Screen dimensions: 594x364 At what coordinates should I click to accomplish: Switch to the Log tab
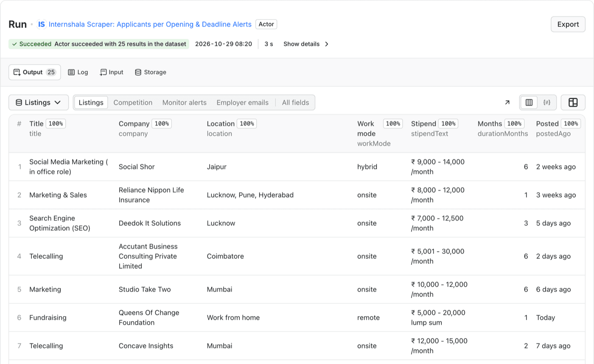(x=78, y=72)
